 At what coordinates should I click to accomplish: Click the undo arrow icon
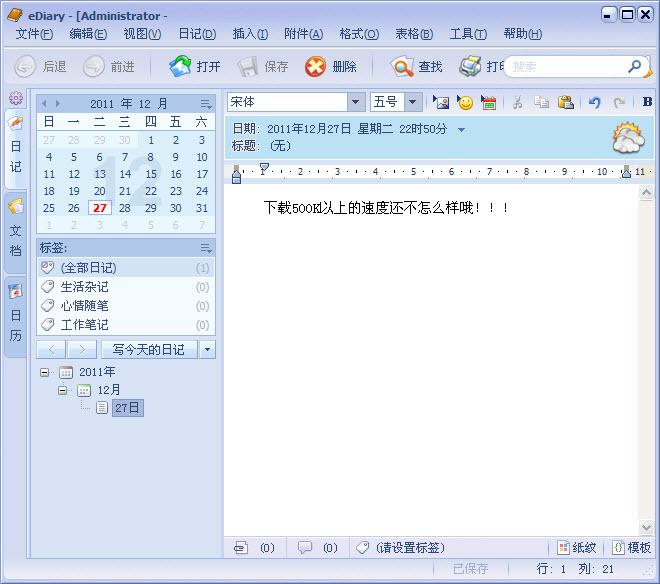pyautogui.click(x=595, y=102)
